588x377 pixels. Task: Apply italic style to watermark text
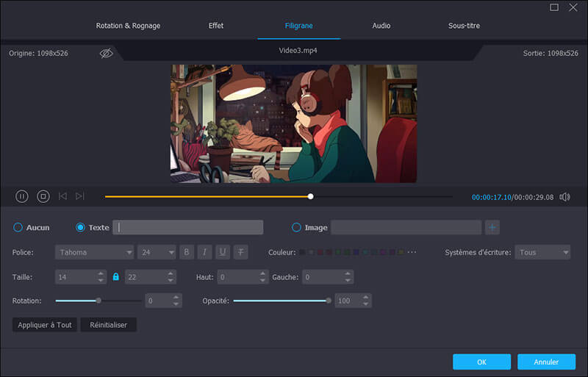(205, 252)
